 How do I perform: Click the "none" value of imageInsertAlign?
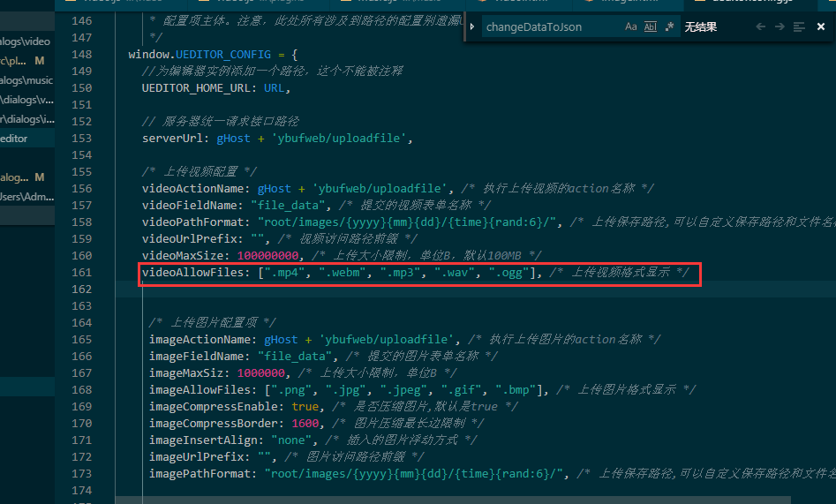point(291,440)
